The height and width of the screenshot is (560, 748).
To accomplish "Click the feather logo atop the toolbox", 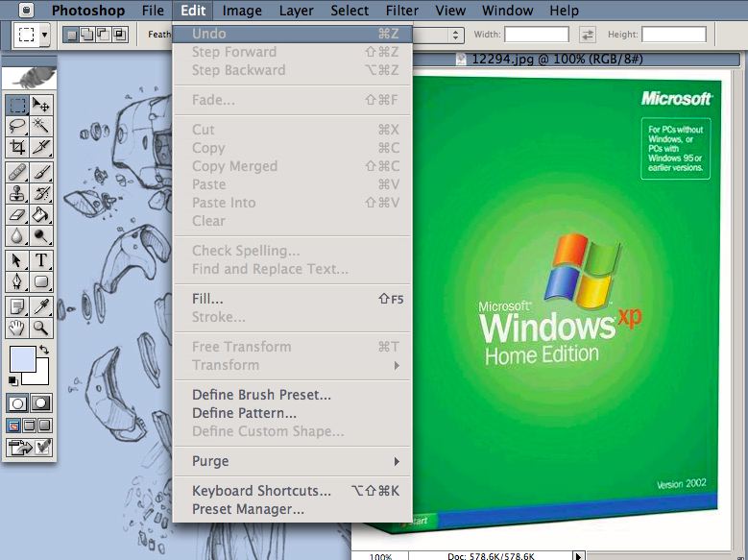I will (29, 78).
